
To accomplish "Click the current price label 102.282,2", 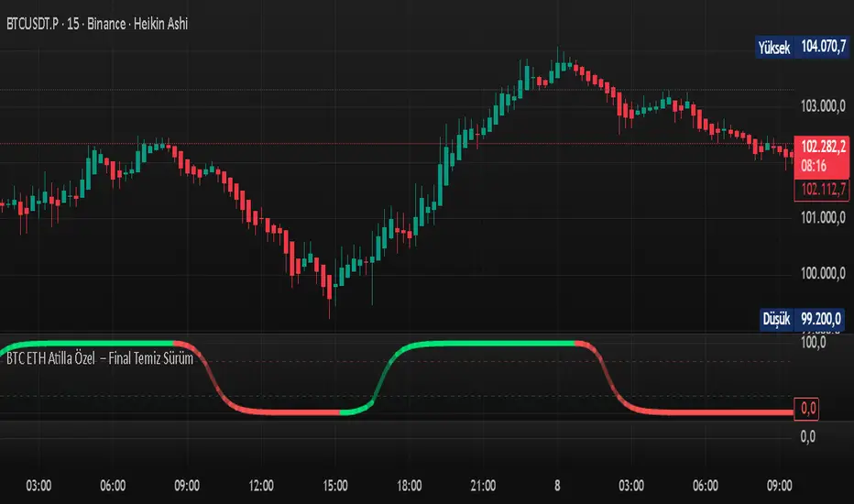I will coord(823,146).
